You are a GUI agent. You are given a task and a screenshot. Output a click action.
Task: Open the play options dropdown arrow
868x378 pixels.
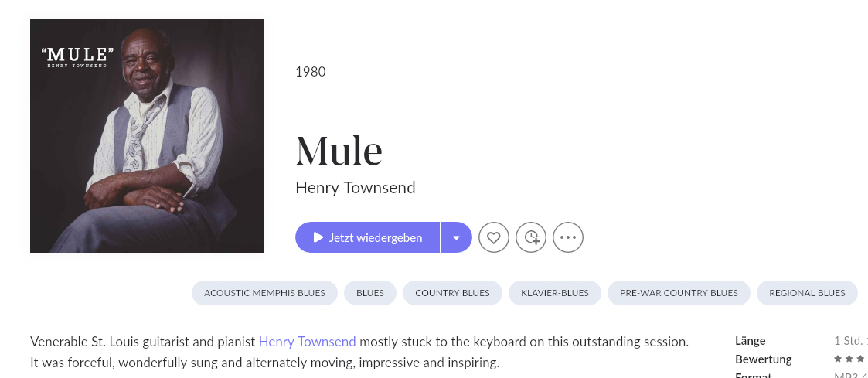457,237
